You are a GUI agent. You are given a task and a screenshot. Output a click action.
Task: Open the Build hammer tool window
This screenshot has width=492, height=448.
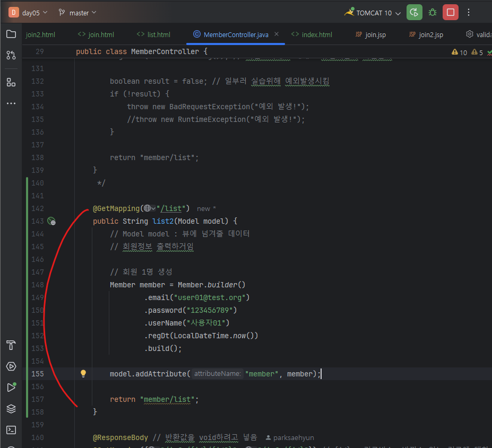[11, 345]
